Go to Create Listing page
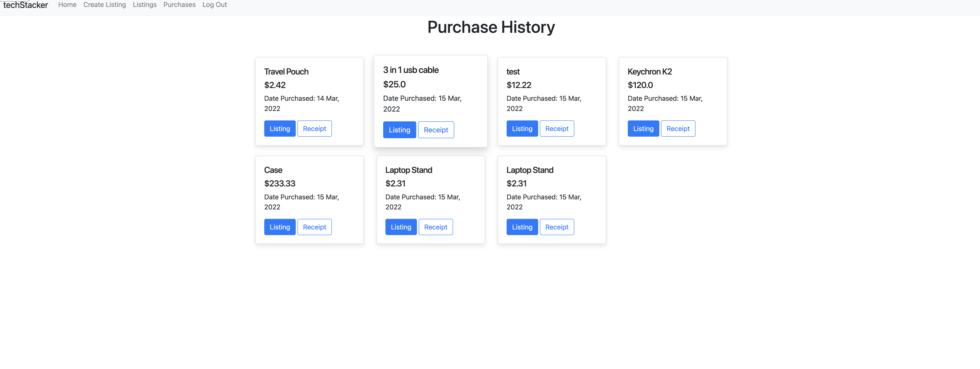The image size is (980, 369). point(104,5)
